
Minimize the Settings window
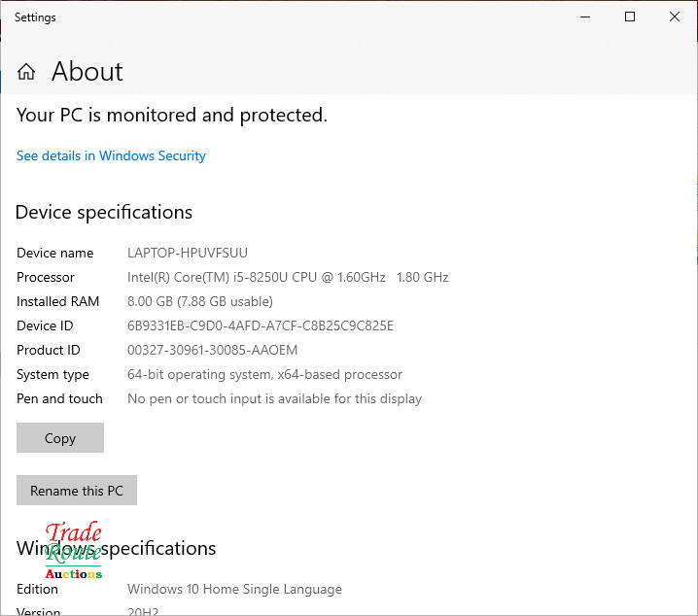(x=585, y=17)
